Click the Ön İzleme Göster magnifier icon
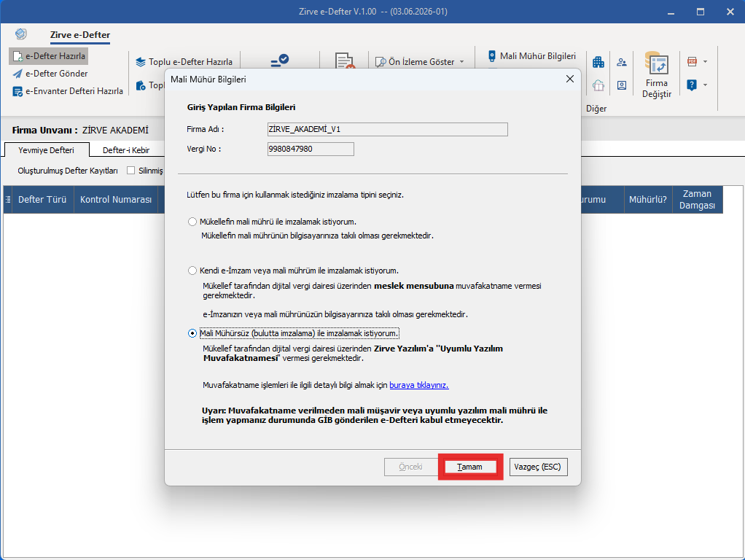This screenshot has height=560, width=745. coord(381,62)
